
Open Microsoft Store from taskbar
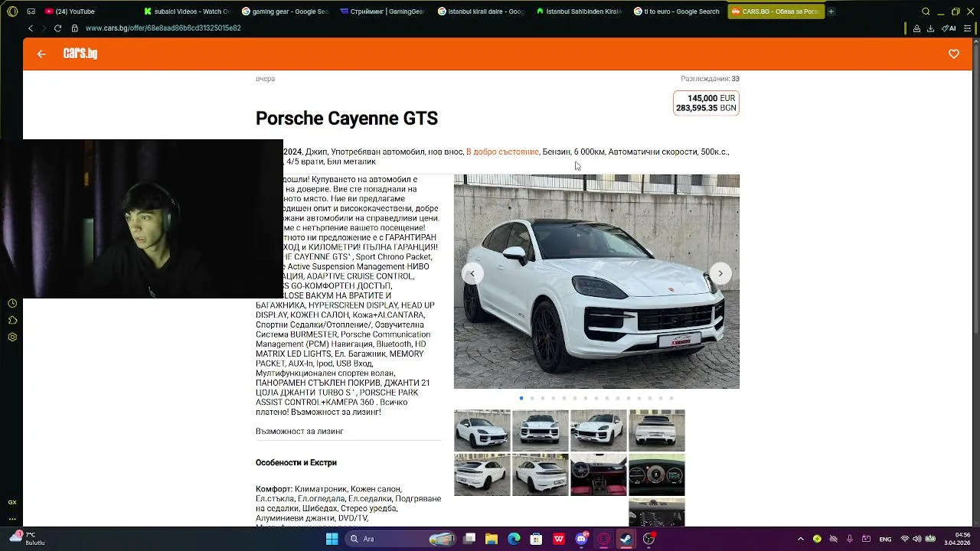tap(537, 539)
